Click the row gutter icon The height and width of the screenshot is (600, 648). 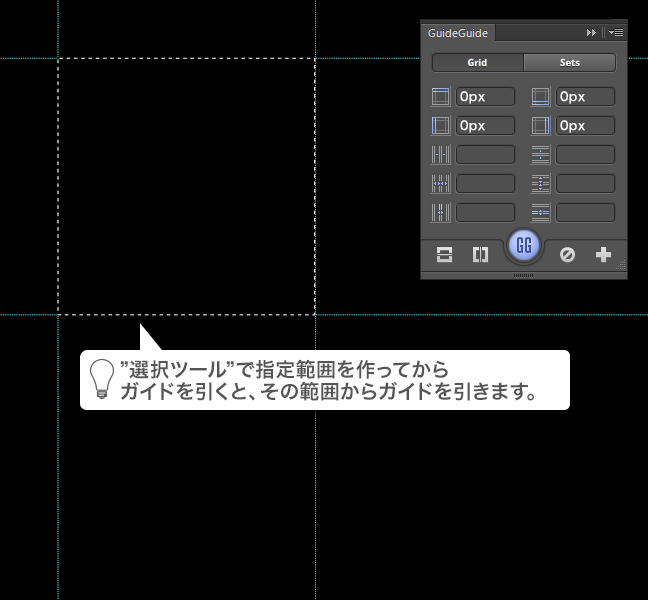541,213
